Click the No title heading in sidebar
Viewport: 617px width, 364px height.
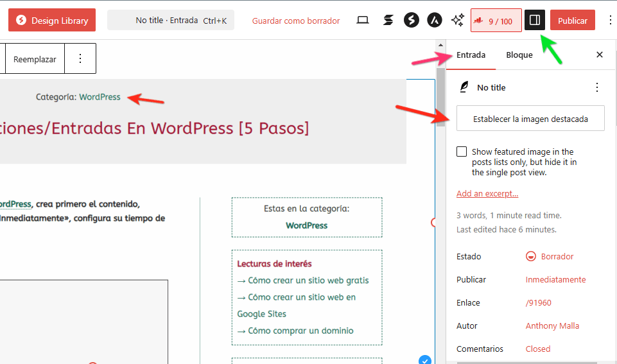click(x=491, y=88)
